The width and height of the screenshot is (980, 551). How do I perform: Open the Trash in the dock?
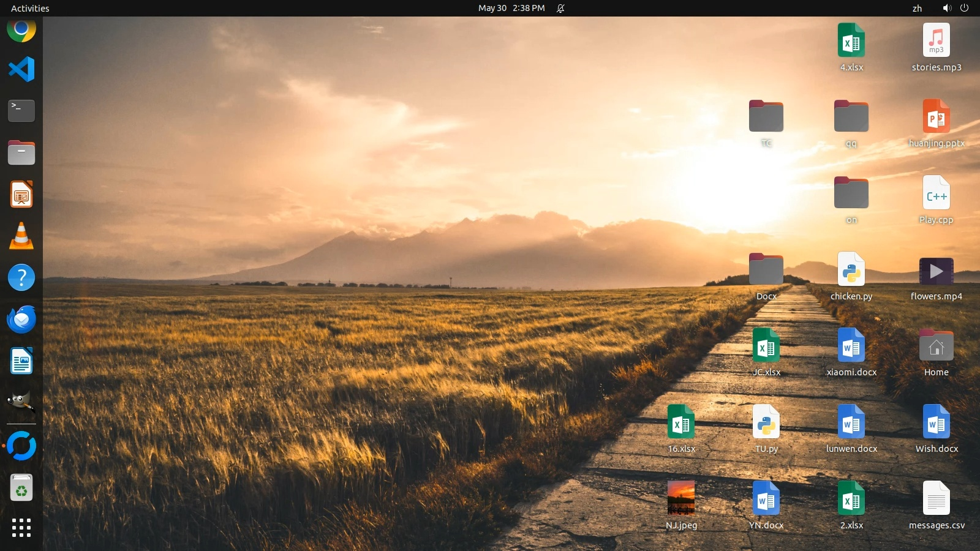(21, 488)
